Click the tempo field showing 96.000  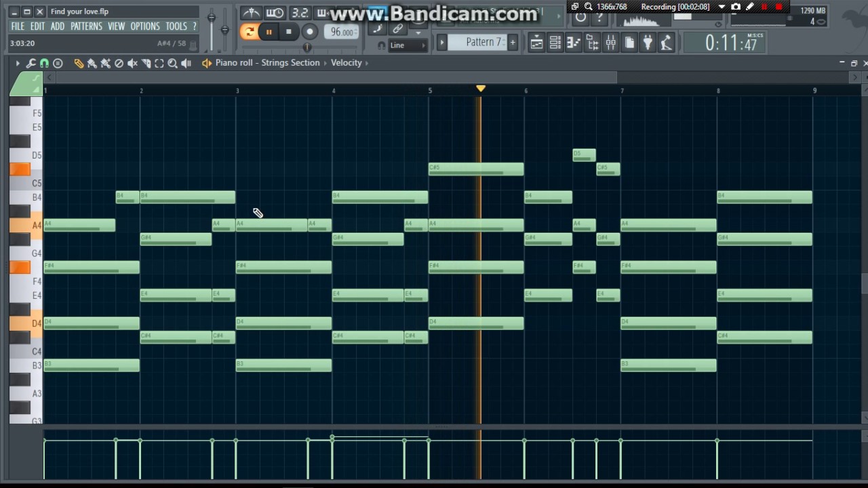342,32
